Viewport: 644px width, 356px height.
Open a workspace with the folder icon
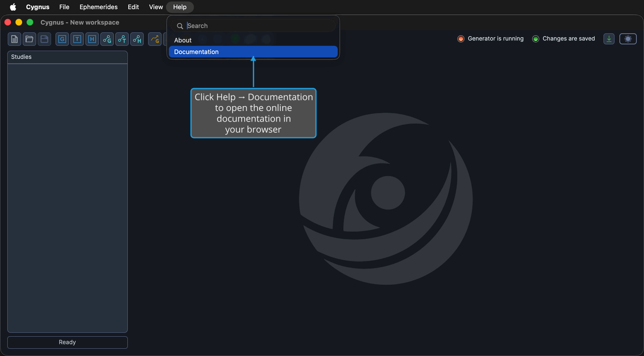[x=29, y=39]
